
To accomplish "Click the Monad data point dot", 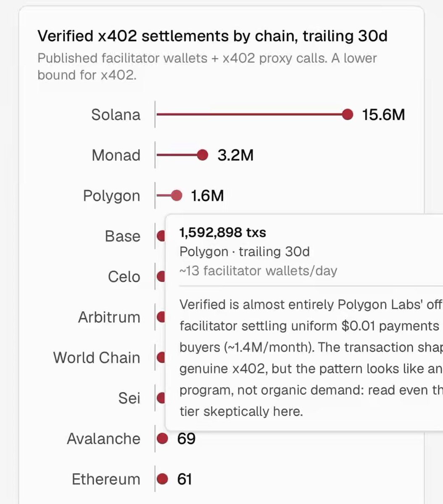I will coord(203,155).
